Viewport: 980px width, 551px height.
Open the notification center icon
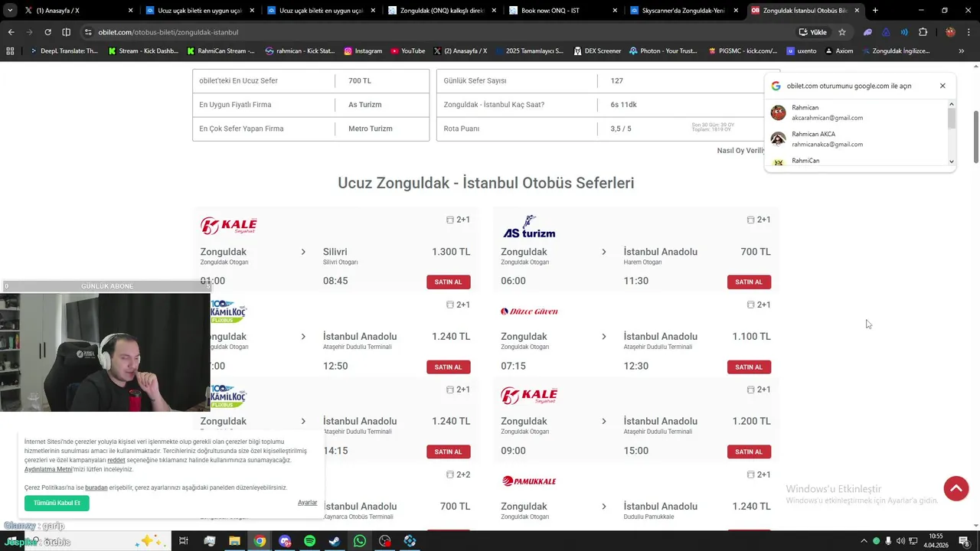pyautogui.click(x=965, y=541)
